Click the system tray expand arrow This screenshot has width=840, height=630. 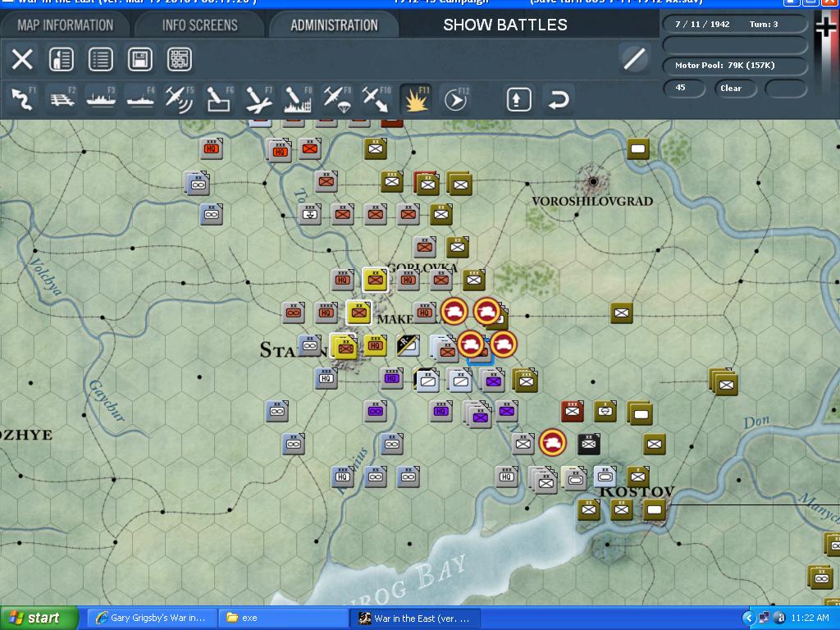(x=748, y=619)
